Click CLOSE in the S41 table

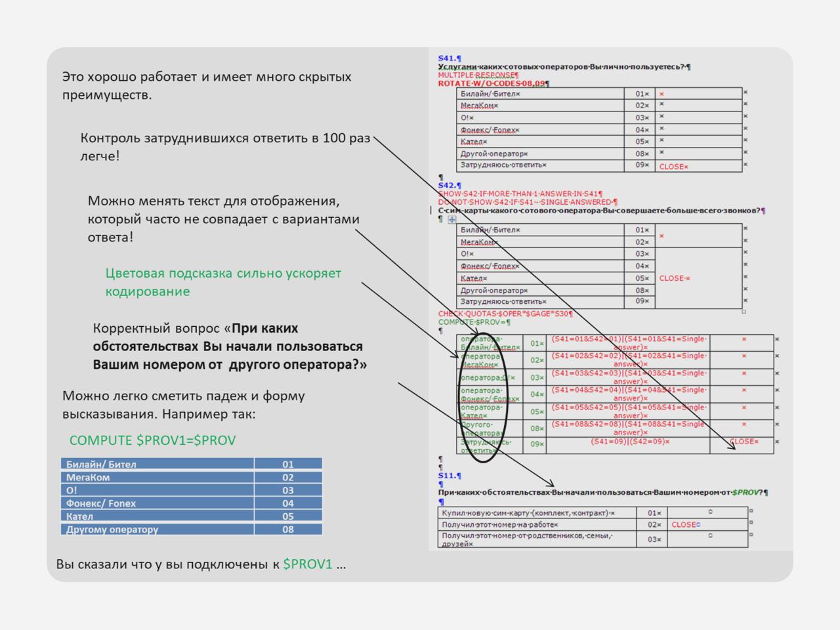[x=674, y=167]
